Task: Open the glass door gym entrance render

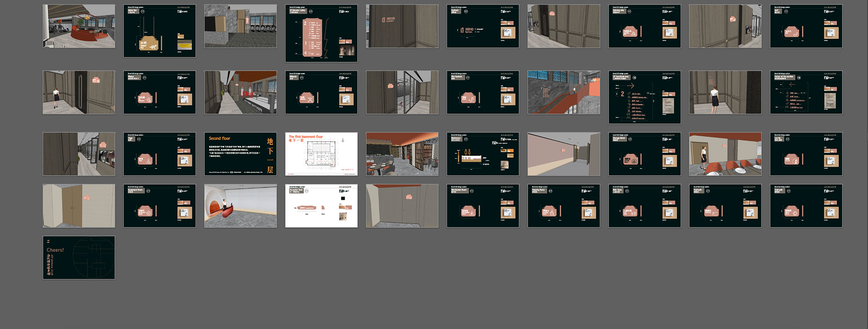Action: (x=402, y=92)
